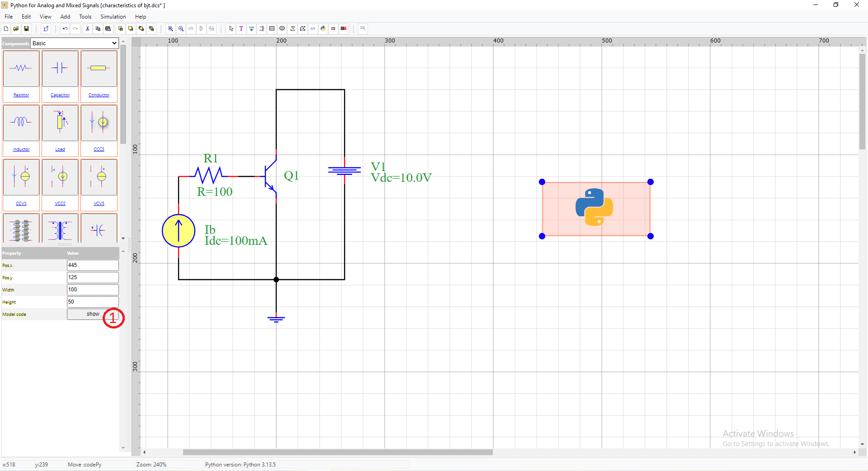Viewport: 868px width, 471px height.
Task: Click the Pos.y value field
Action: click(93, 277)
